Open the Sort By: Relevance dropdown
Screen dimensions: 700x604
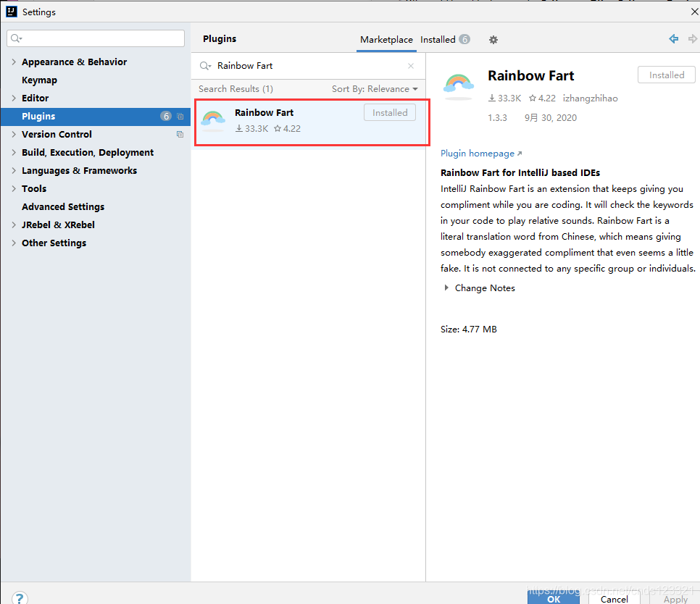[x=375, y=89]
